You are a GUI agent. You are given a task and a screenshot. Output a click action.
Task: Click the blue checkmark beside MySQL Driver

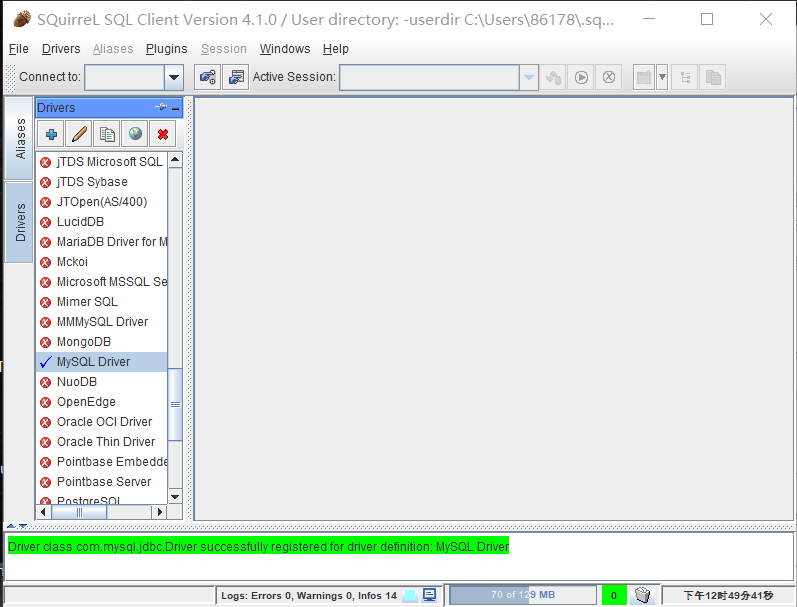coord(46,362)
